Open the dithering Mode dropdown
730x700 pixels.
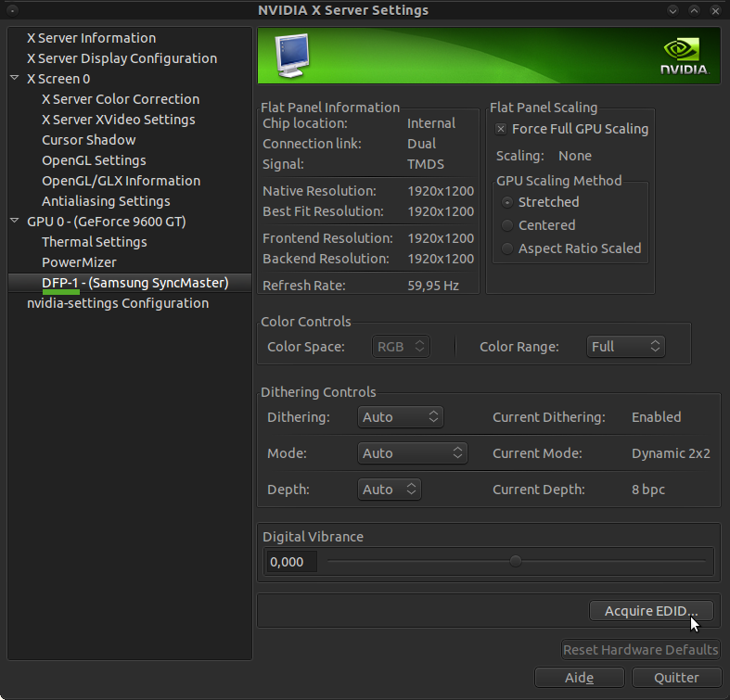[x=413, y=453]
